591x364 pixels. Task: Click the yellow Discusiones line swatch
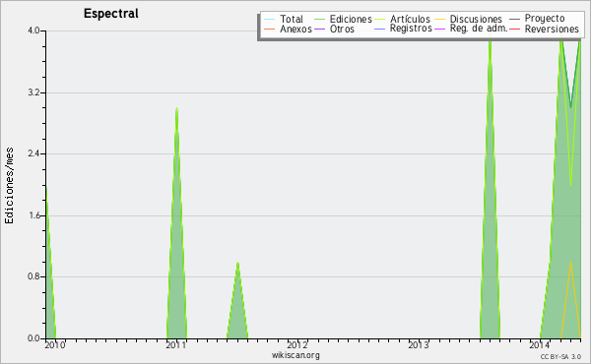coord(439,20)
